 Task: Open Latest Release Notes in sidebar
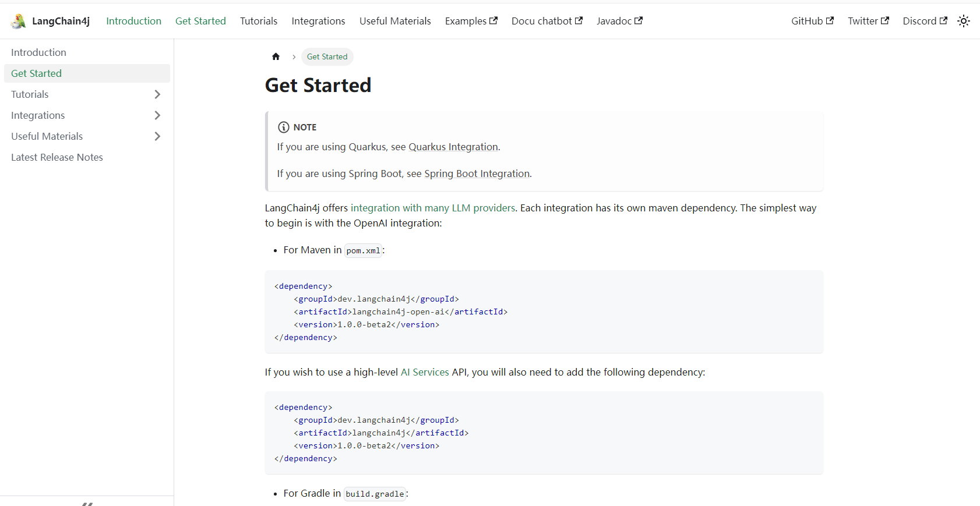(87, 157)
